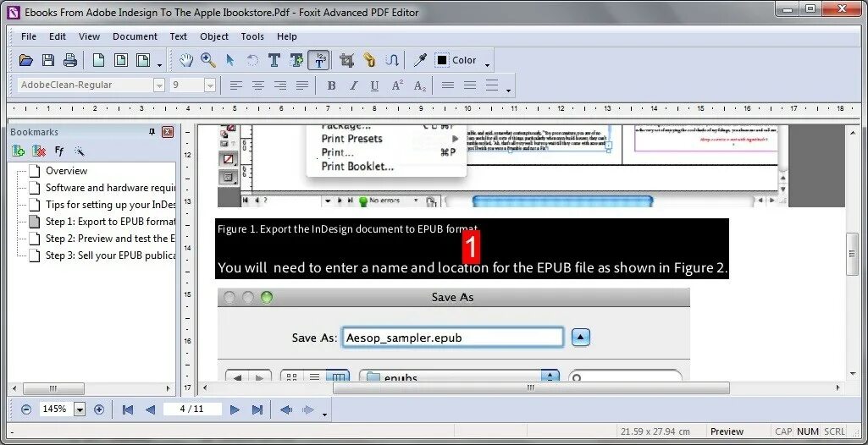Click the 4 / 11 page number field

point(192,409)
